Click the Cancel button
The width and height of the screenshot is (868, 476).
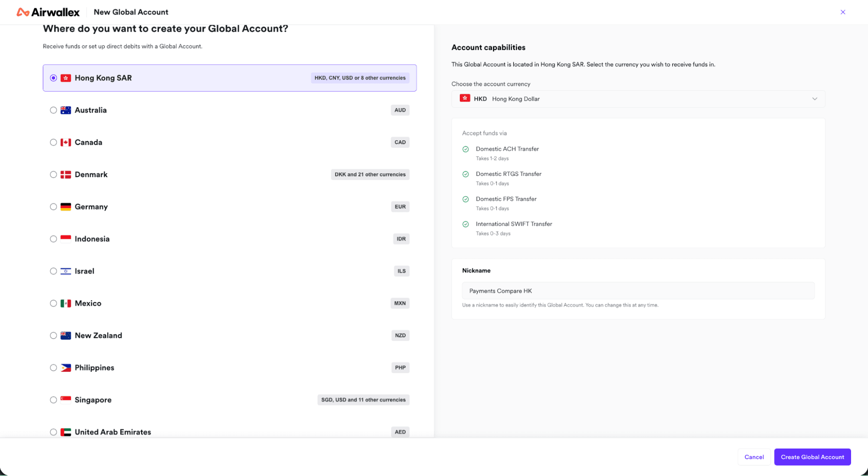point(754,457)
